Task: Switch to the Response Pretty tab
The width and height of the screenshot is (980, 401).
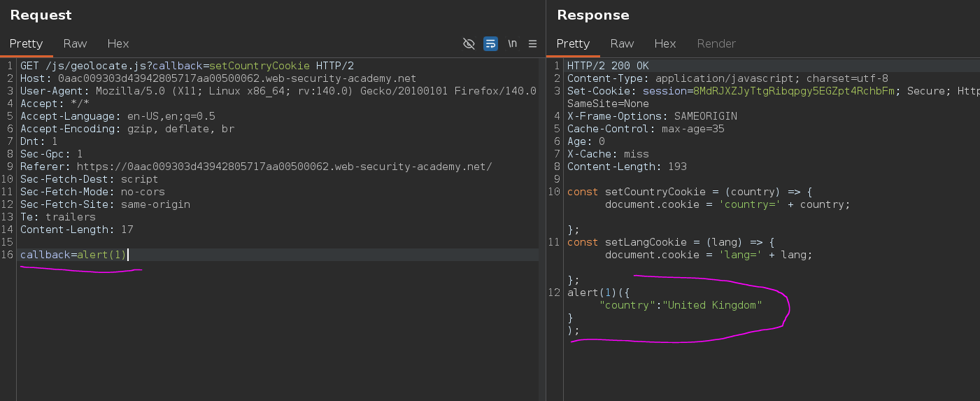Action: (573, 43)
